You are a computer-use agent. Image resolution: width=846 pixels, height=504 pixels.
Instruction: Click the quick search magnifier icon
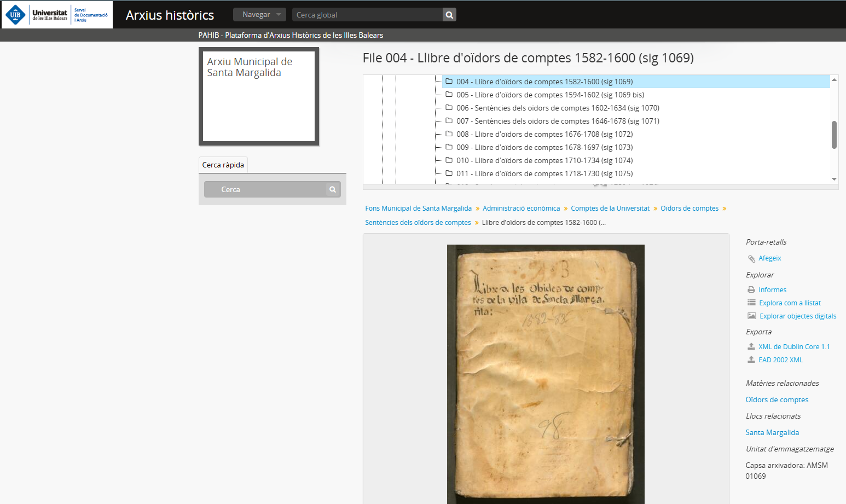(332, 189)
